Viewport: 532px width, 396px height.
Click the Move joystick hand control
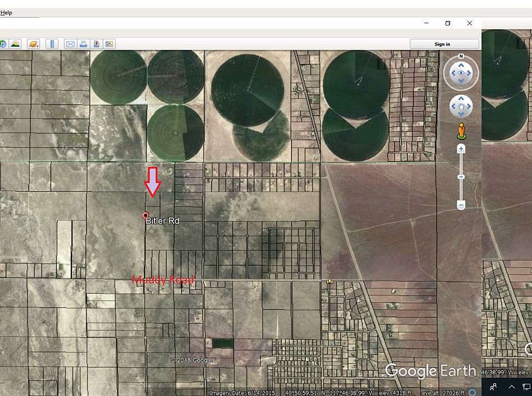(461, 106)
